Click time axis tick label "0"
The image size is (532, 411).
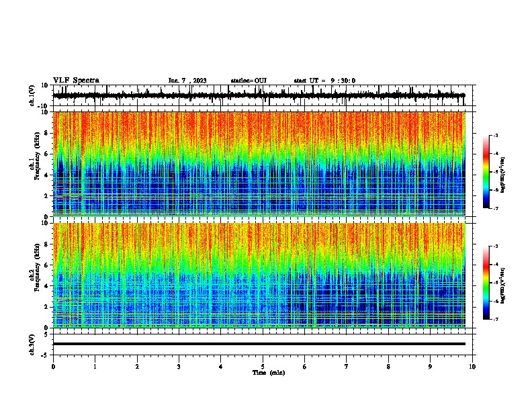53,367
